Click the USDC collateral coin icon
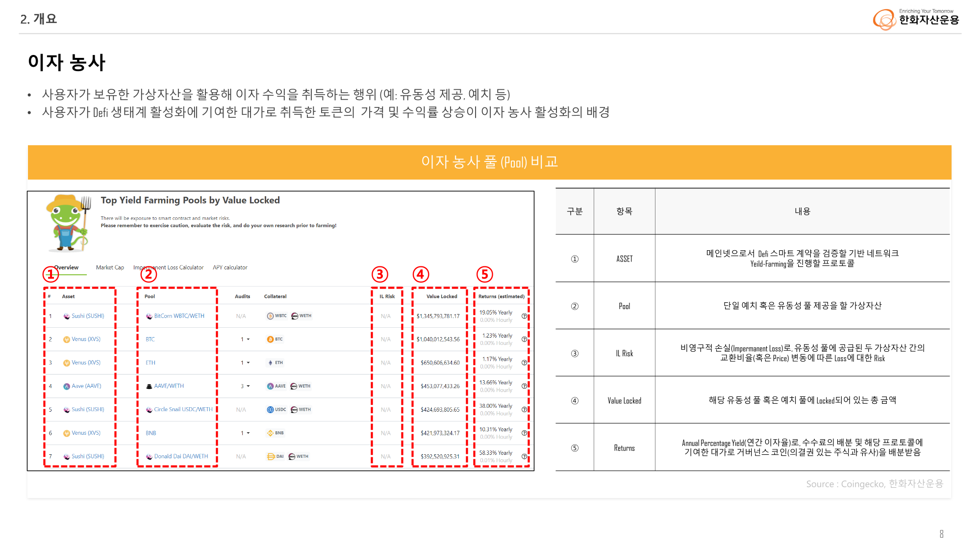This screenshot has width=980, height=552. (x=270, y=409)
